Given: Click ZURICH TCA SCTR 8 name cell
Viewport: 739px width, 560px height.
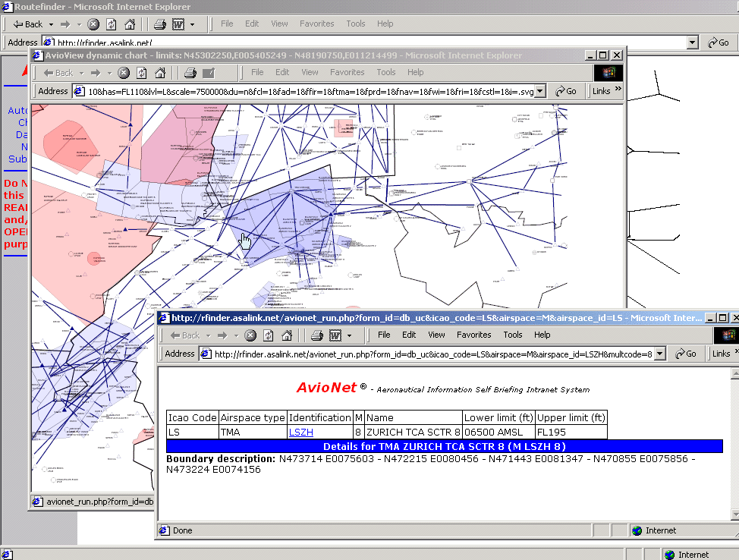Looking at the screenshot, I should [x=414, y=433].
